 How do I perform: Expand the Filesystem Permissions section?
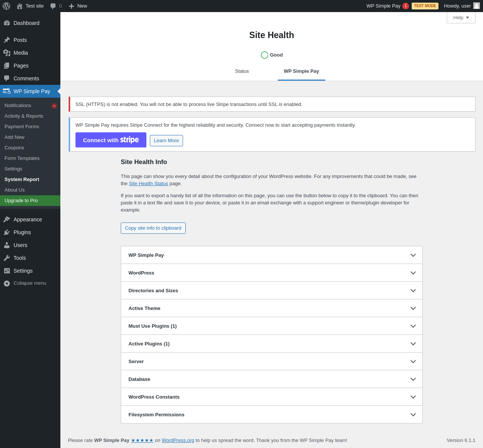pos(272,414)
